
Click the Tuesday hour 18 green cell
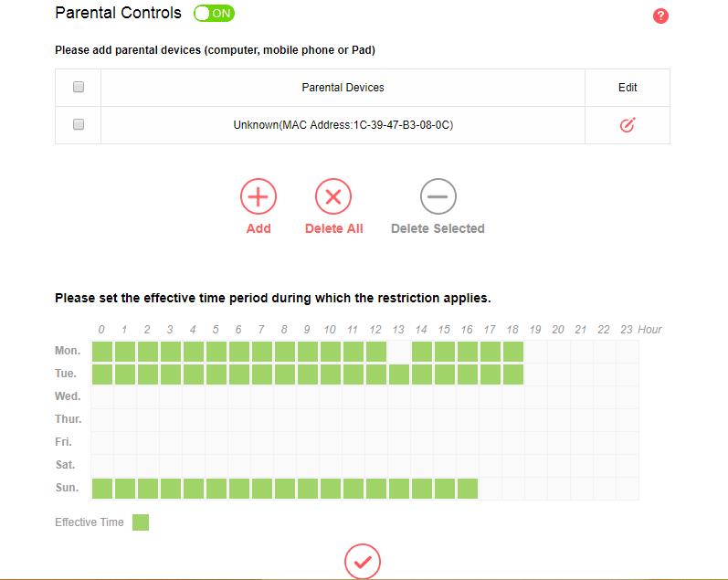coord(512,374)
